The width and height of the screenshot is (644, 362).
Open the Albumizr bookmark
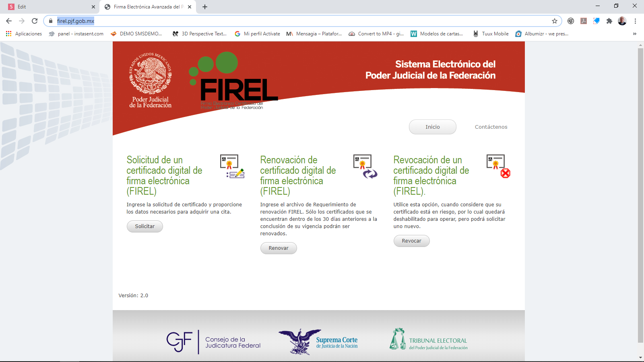542,34
